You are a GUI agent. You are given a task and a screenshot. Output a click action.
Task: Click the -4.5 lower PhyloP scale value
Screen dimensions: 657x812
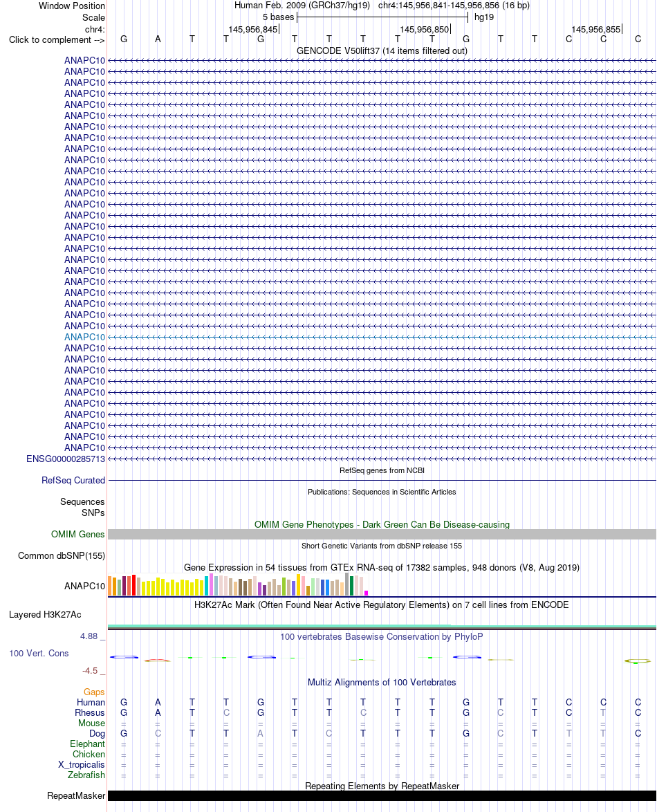click(x=90, y=671)
